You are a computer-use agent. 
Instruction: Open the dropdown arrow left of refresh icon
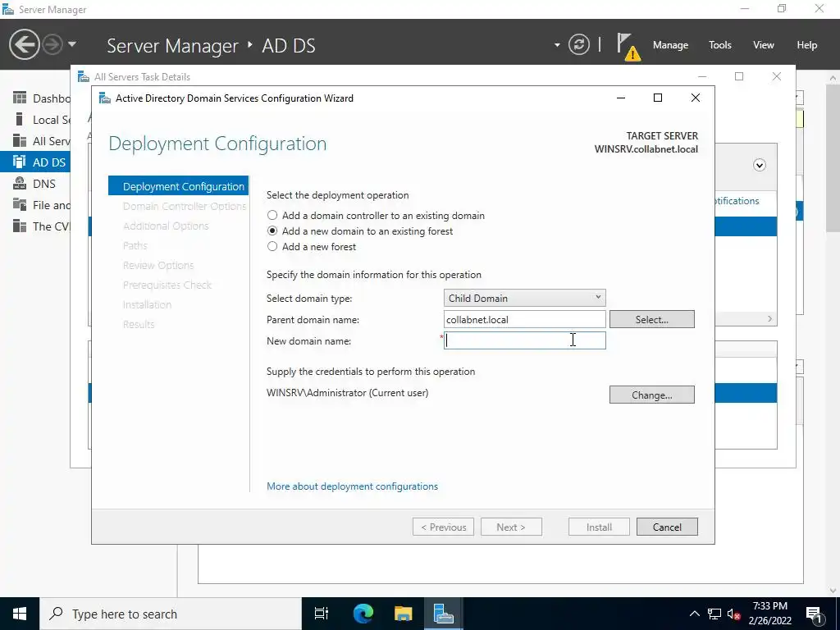click(x=557, y=45)
